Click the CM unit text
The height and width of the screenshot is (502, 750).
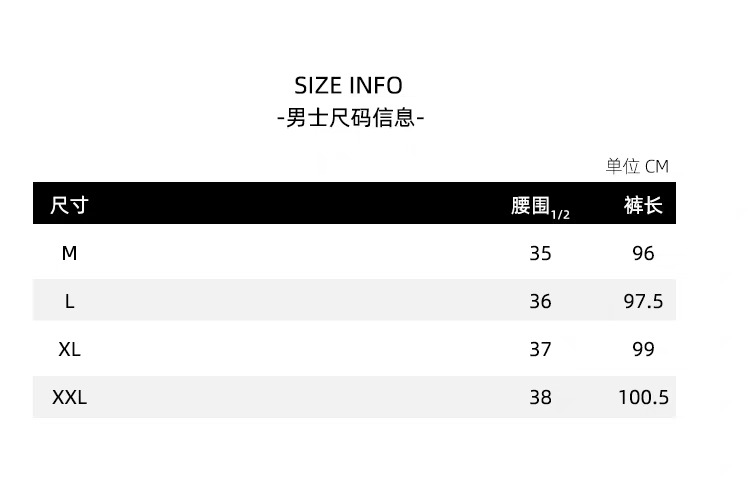click(657, 166)
